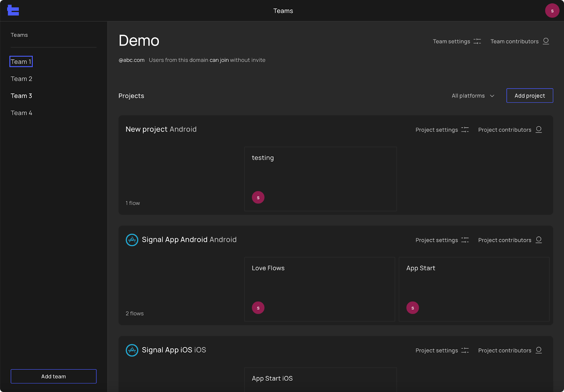564x392 pixels.
Task: Click the '2 flows' count label
Action: [x=135, y=313]
